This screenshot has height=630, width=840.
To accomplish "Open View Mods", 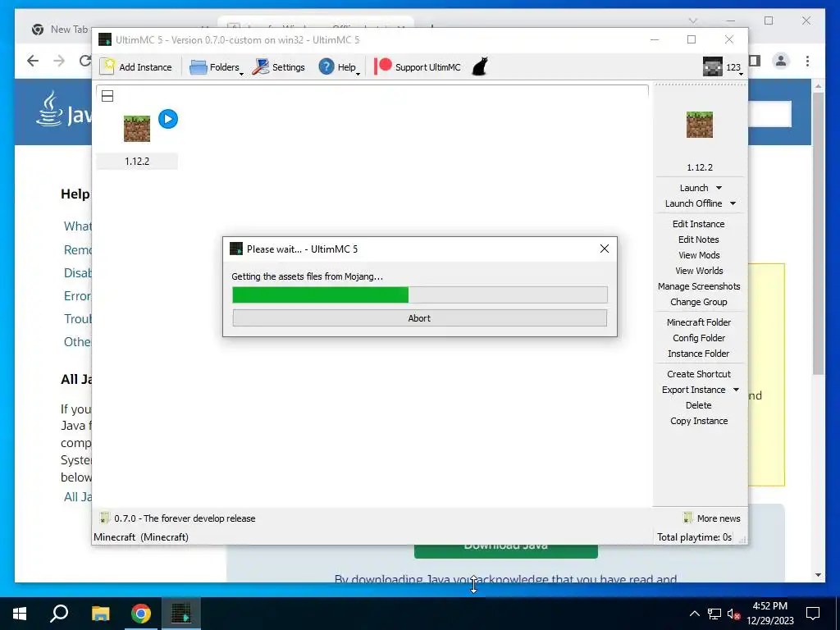I will click(699, 255).
